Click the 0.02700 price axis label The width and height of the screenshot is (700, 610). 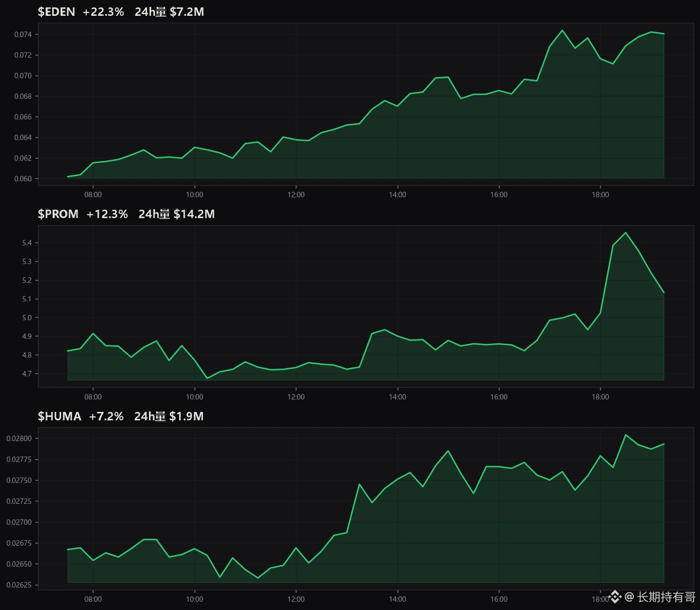click(19, 522)
